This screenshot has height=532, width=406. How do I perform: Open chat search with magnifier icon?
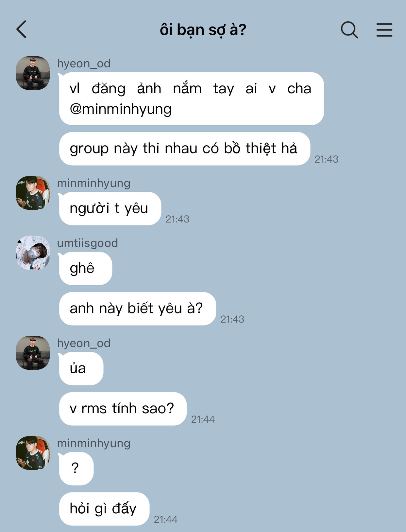(x=349, y=30)
